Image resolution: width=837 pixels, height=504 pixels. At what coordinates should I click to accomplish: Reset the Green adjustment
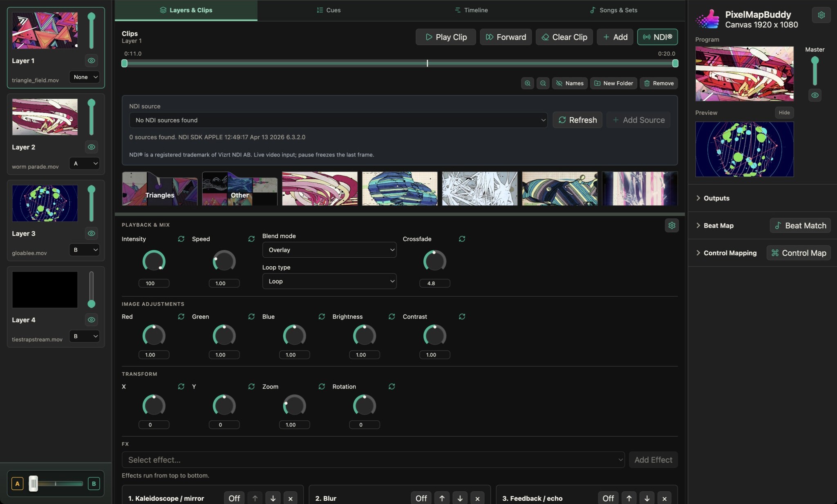(x=251, y=317)
